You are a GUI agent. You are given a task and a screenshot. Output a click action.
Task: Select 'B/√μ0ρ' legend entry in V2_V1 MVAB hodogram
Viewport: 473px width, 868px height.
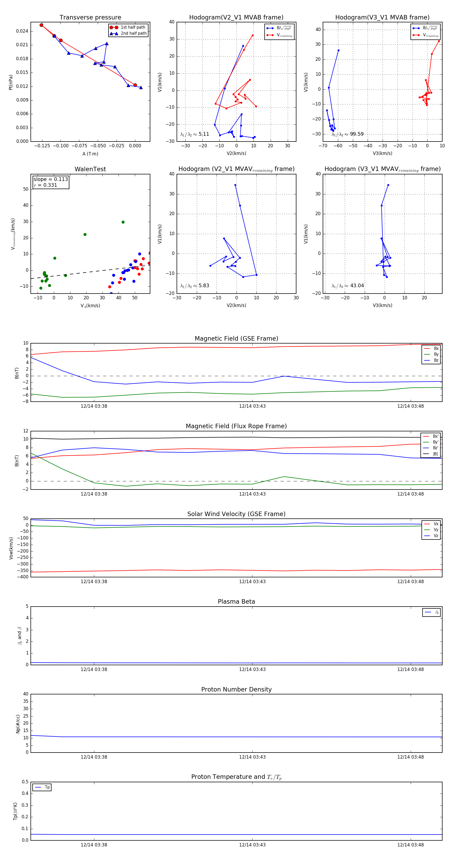(x=279, y=28)
